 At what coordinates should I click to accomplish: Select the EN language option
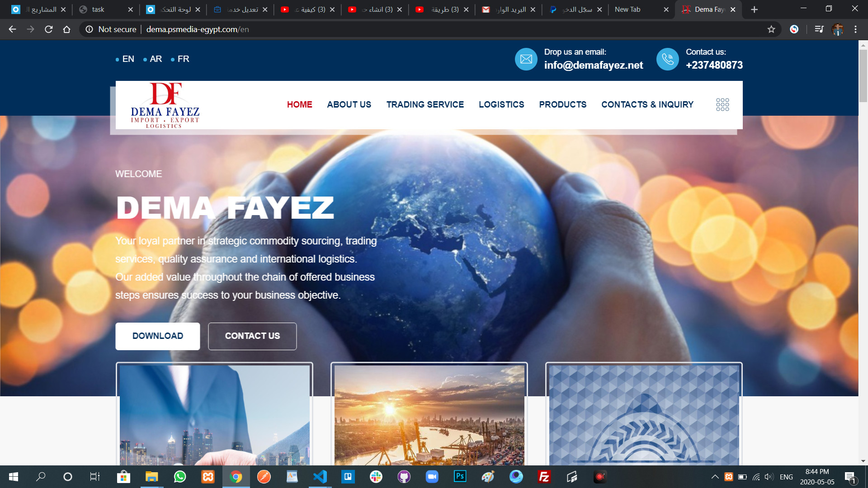point(128,59)
